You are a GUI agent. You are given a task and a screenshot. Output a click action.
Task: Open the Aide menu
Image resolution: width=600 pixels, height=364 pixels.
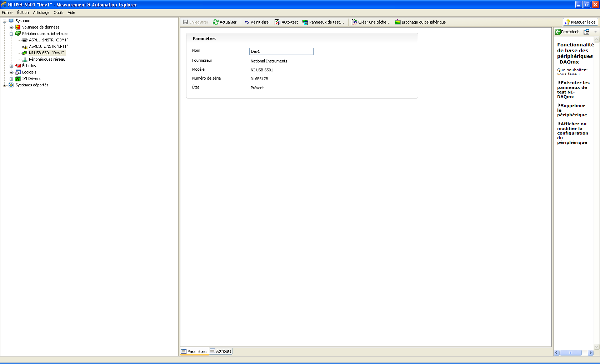[71, 12]
